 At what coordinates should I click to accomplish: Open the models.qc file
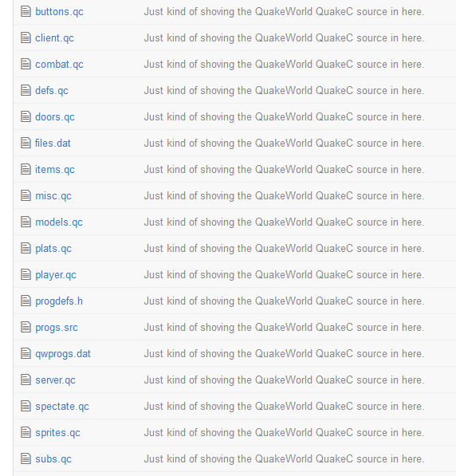(59, 222)
